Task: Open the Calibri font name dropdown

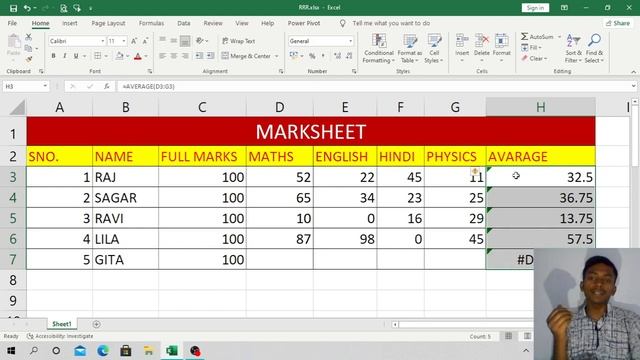Action: pyautogui.click(x=102, y=41)
